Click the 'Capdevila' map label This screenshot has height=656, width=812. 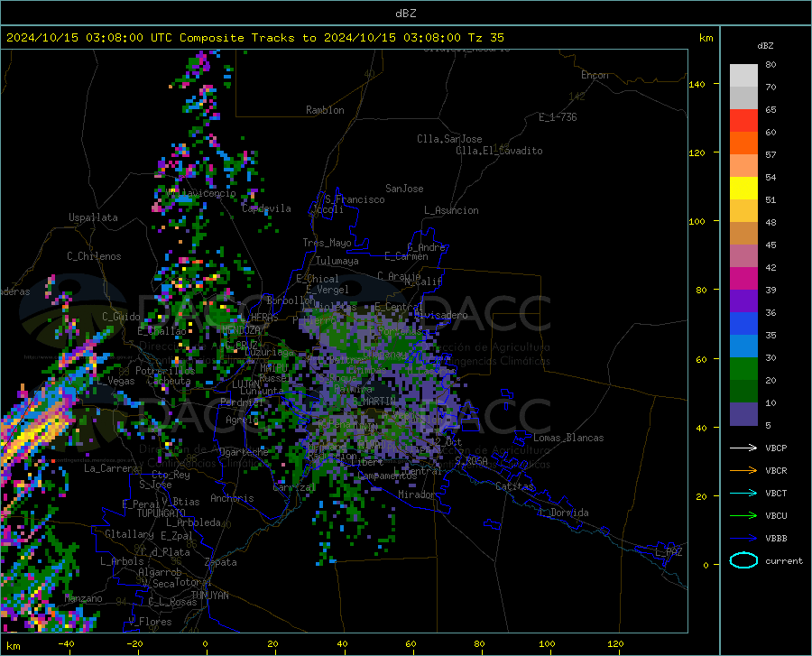point(266,208)
